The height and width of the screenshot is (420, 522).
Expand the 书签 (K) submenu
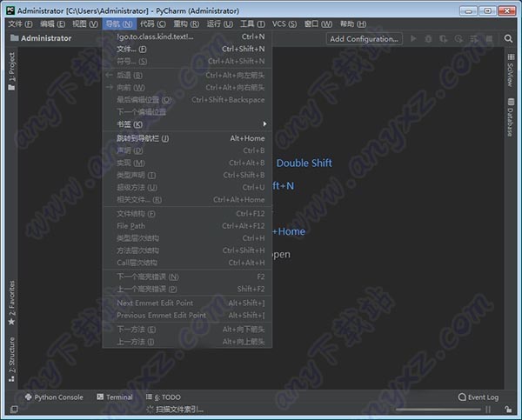[x=187, y=124]
